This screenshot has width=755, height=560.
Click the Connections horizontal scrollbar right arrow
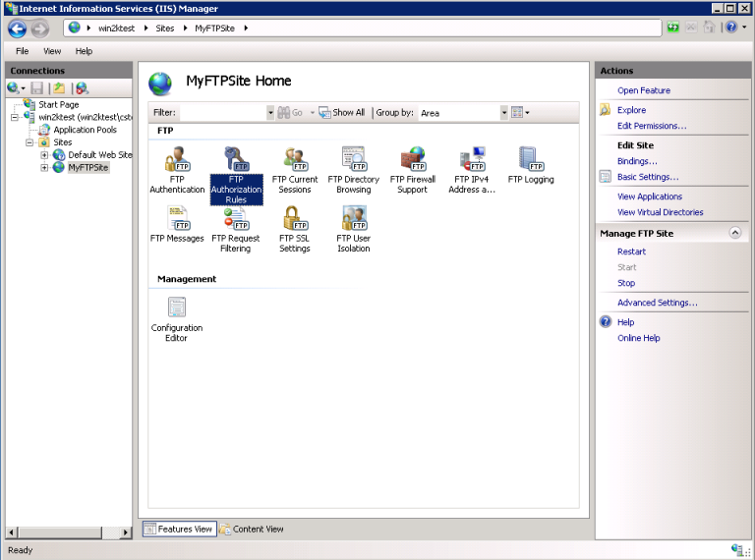[x=125, y=532]
